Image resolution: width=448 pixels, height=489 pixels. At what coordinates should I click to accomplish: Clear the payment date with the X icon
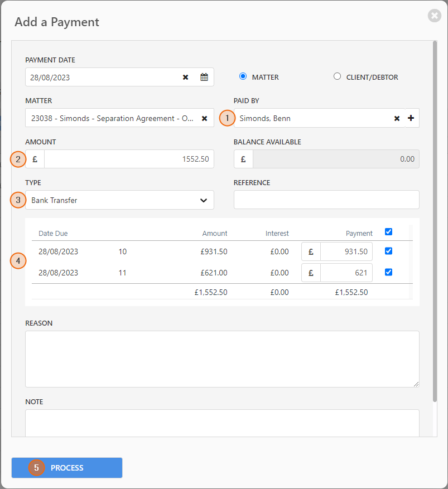[x=185, y=77]
